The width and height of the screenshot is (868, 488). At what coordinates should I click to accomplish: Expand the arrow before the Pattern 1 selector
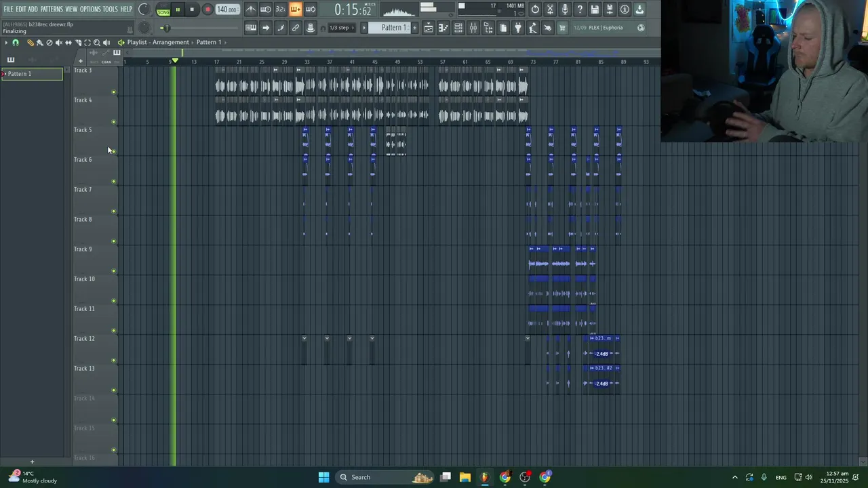pyautogui.click(x=364, y=28)
